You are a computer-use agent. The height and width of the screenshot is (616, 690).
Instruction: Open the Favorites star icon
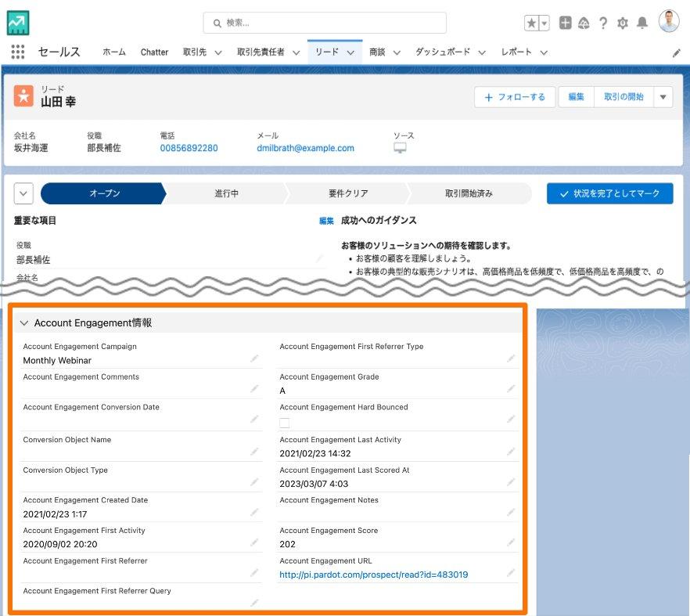pyautogui.click(x=532, y=23)
